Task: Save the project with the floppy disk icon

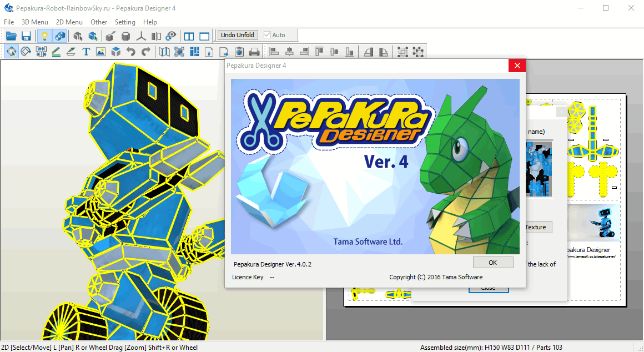Action: [26, 36]
